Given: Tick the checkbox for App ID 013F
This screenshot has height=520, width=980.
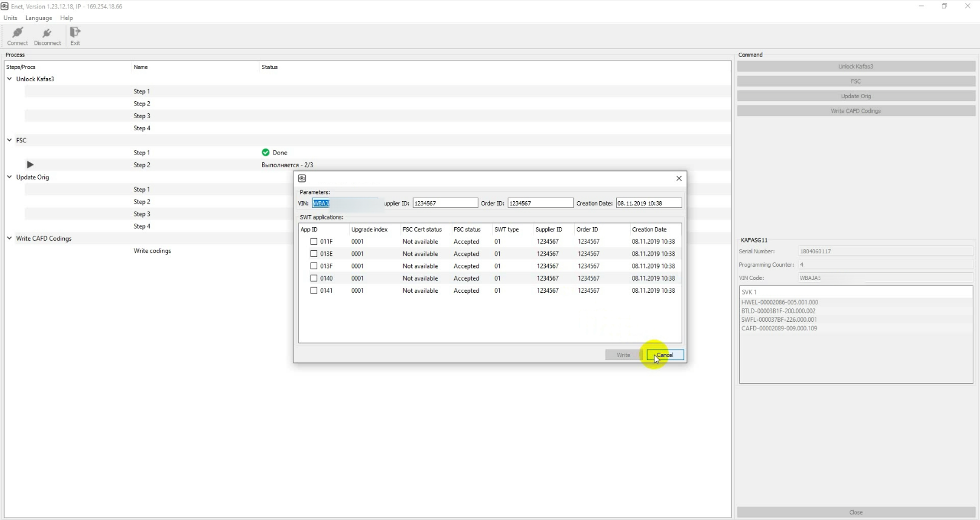Looking at the screenshot, I should [314, 265].
